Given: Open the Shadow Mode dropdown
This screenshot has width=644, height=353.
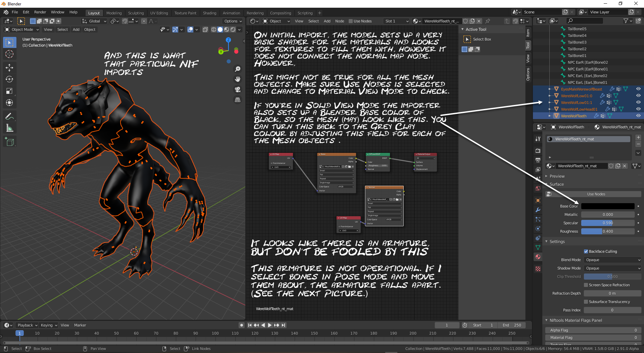Looking at the screenshot, I should [x=612, y=268].
